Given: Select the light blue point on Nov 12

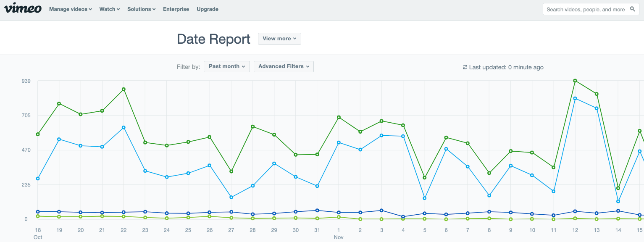Looking at the screenshot, I should click(575, 98).
